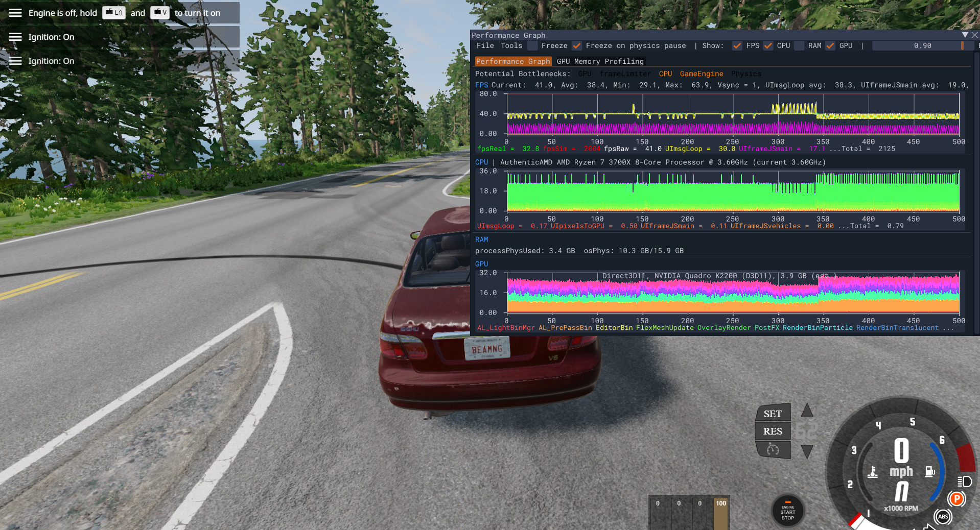The image size is (980, 530).
Task: Uncheck the CPU show checkbox
Action: tap(768, 46)
